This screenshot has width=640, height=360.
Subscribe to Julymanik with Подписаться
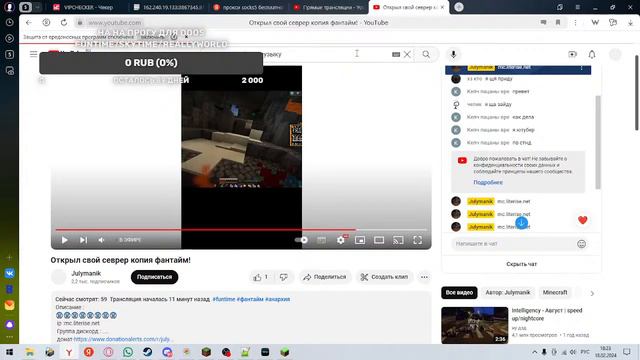[154, 277]
